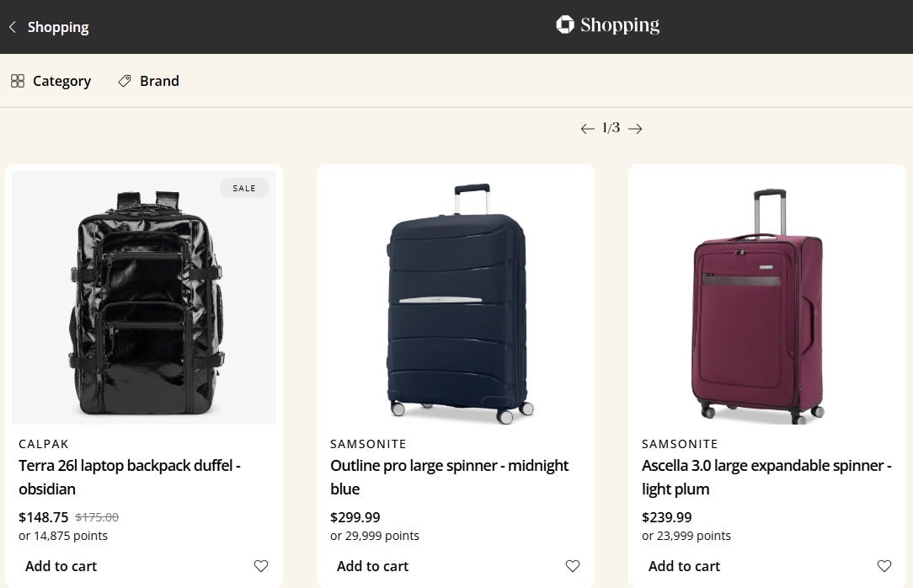This screenshot has width=913, height=588.
Task: Click the midnight blue spinner product thumbnail
Action: 455,297
